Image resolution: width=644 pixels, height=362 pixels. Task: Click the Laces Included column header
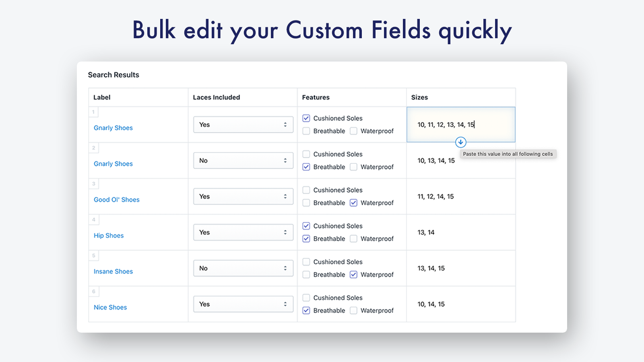(x=216, y=97)
